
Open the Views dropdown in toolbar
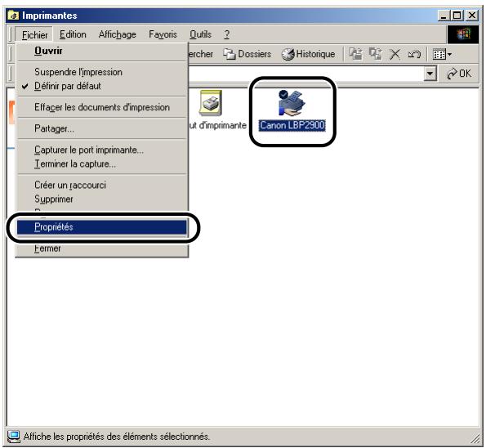click(442, 55)
